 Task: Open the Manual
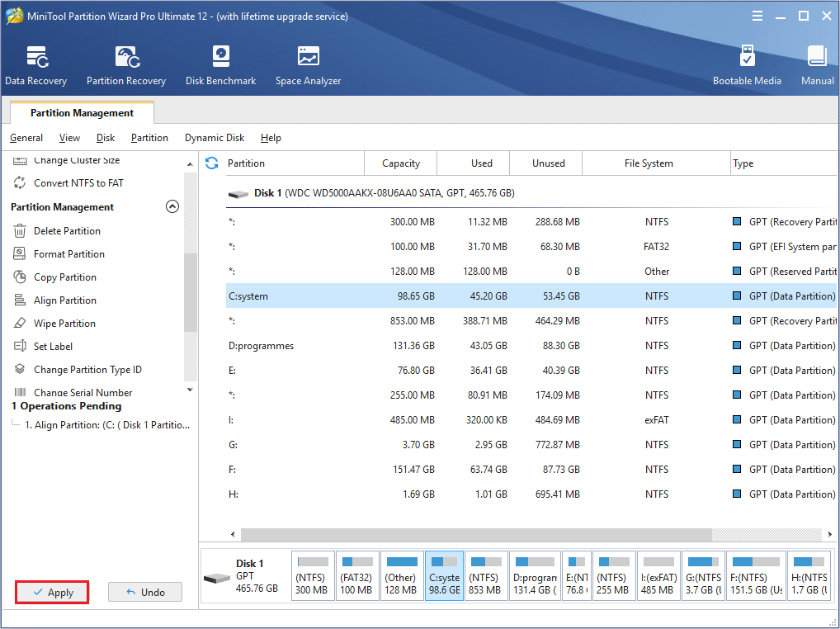[818, 65]
